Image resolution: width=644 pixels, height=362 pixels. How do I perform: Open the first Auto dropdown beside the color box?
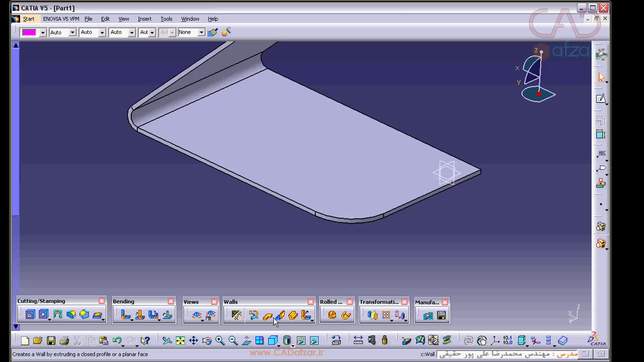(72, 33)
